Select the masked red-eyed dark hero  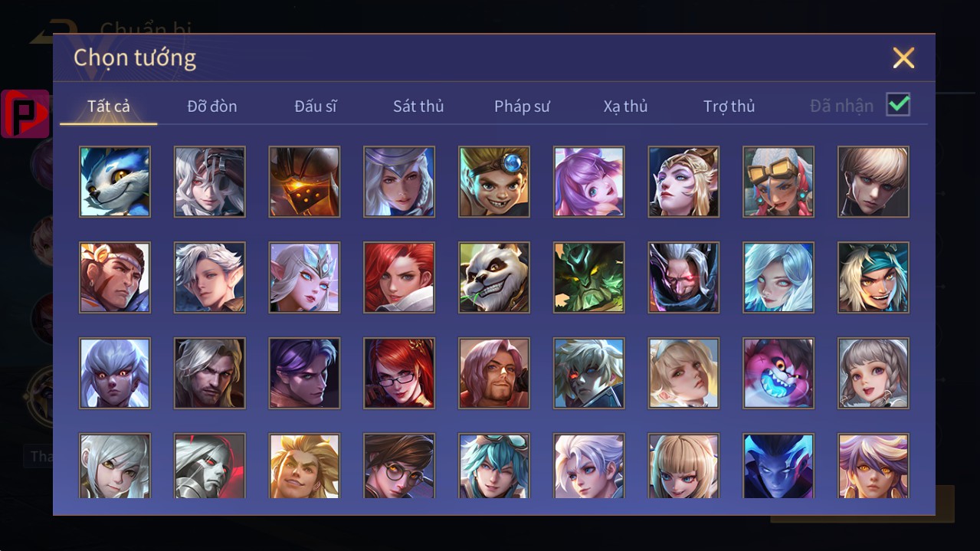click(683, 277)
